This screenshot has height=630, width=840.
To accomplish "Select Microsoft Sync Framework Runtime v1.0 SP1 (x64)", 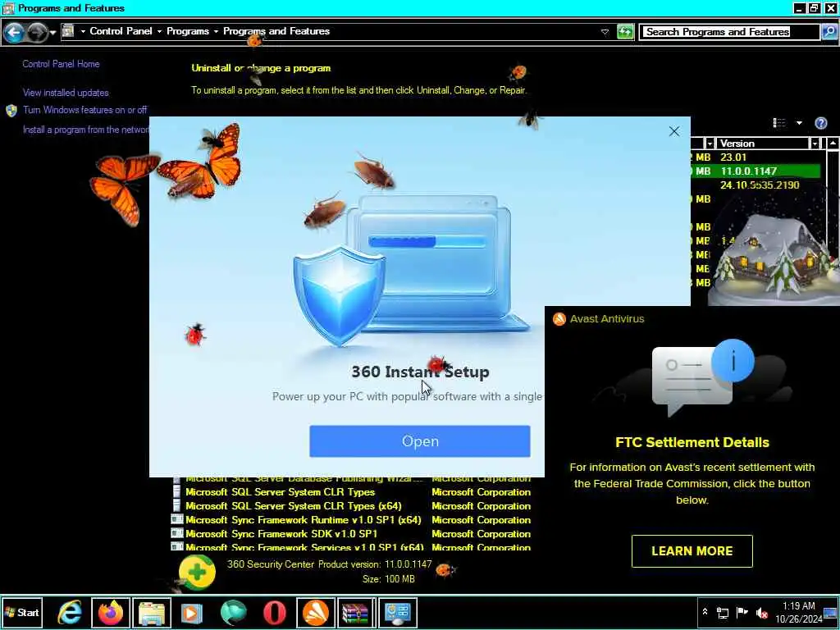I will click(x=304, y=520).
